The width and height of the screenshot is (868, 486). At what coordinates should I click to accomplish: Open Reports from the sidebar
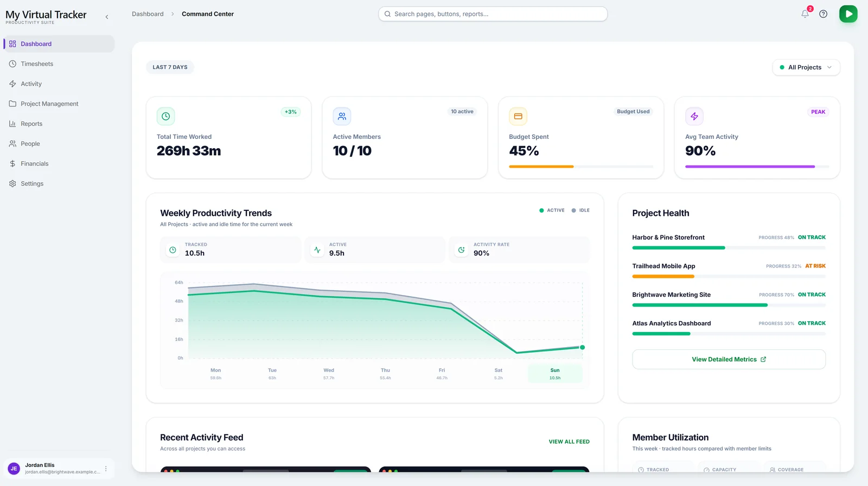click(x=59, y=124)
